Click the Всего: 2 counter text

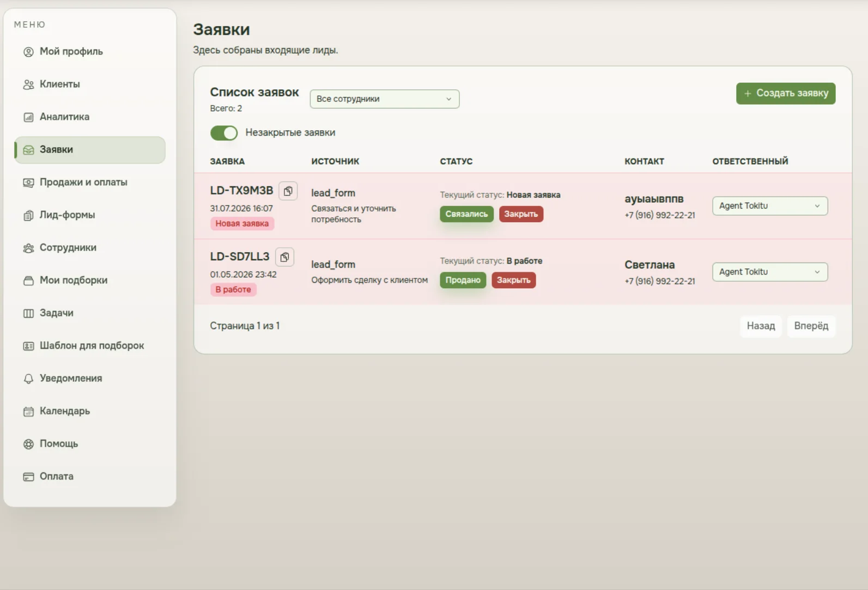226,108
